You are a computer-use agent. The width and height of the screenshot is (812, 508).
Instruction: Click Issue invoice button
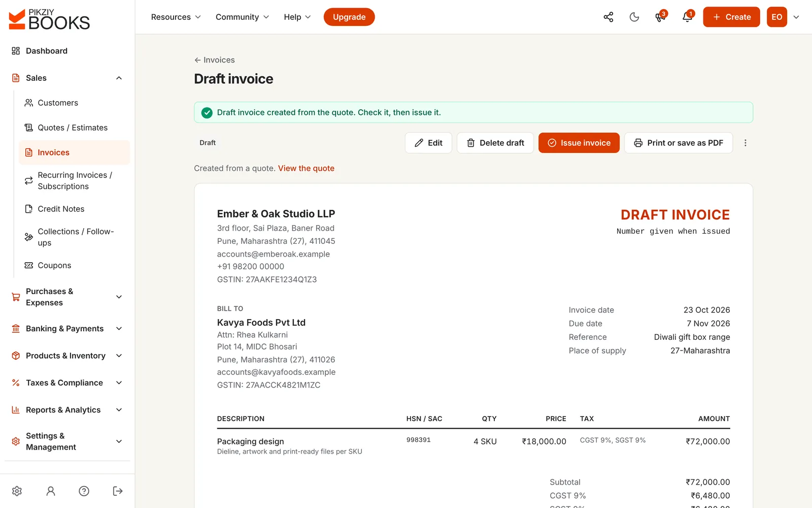click(579, 143)
